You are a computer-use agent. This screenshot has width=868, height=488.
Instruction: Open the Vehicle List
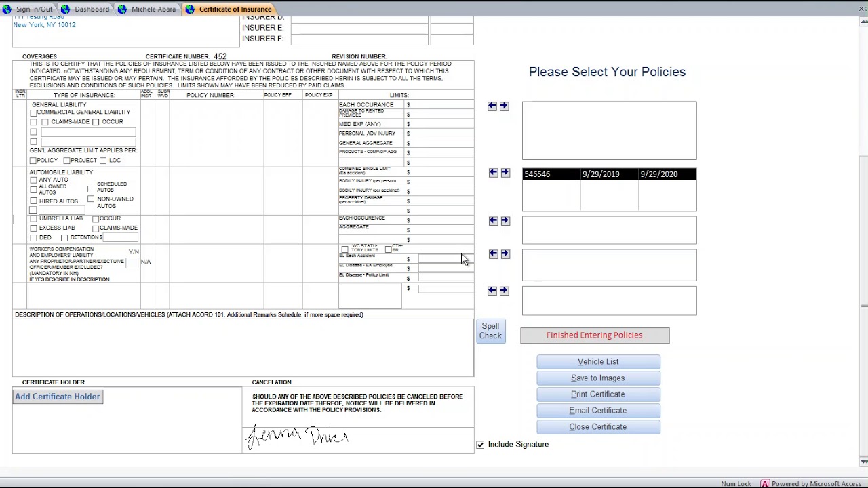coord(598,362)
